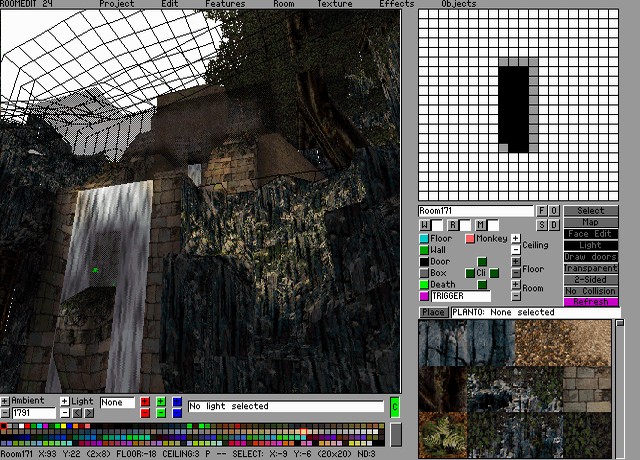Click the pink Monkey color button

point(470,239)
